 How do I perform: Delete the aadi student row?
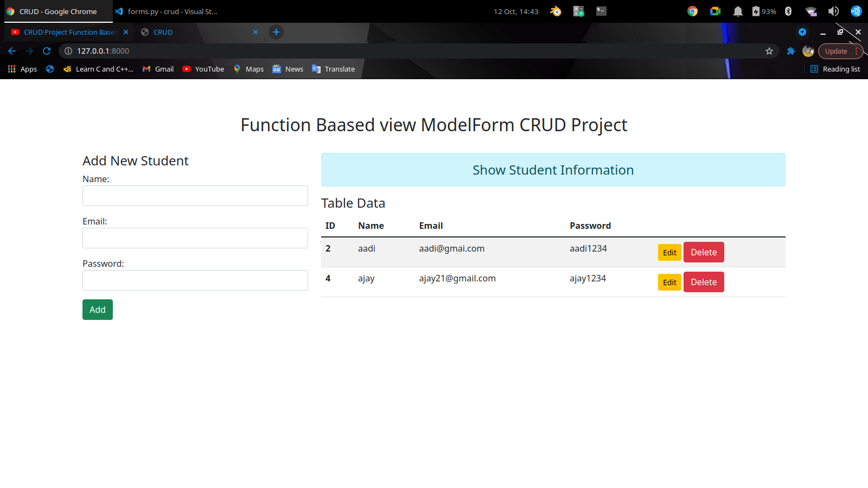tap(704, 252)
